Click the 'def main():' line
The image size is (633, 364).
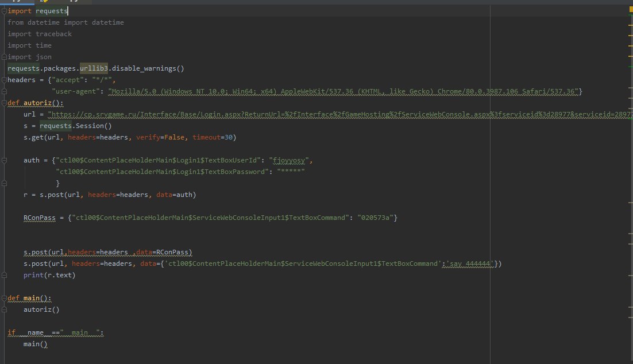pos(29,298)
